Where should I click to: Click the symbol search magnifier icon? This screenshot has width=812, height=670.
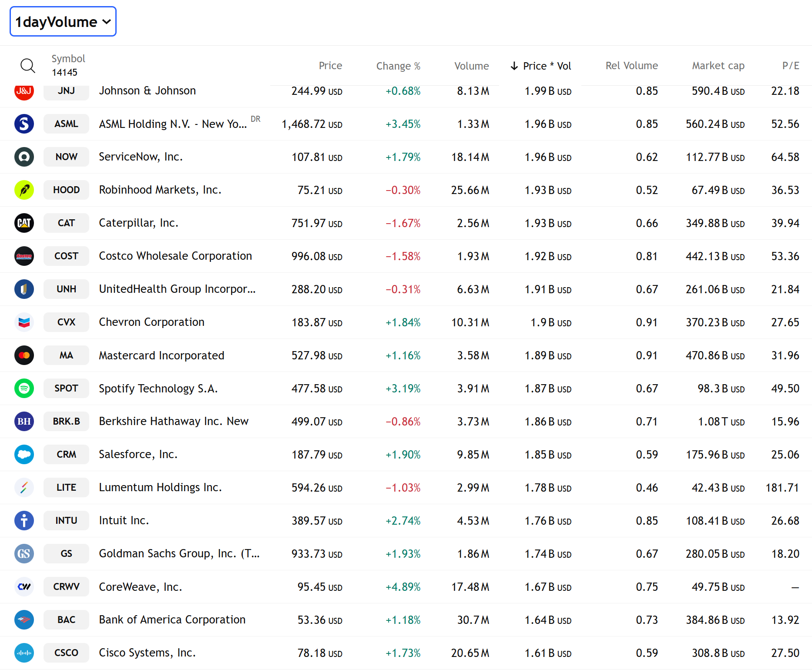27,66
